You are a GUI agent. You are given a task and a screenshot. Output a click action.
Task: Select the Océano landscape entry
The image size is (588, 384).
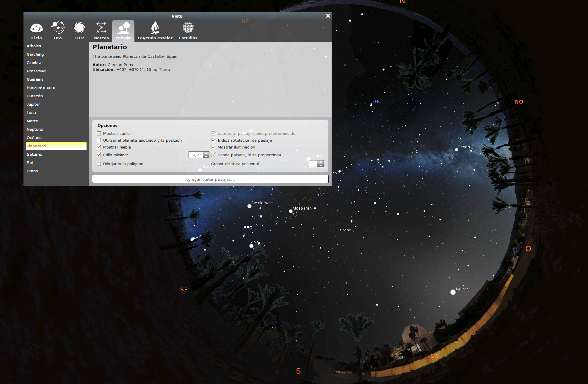[x=34, y=138]
